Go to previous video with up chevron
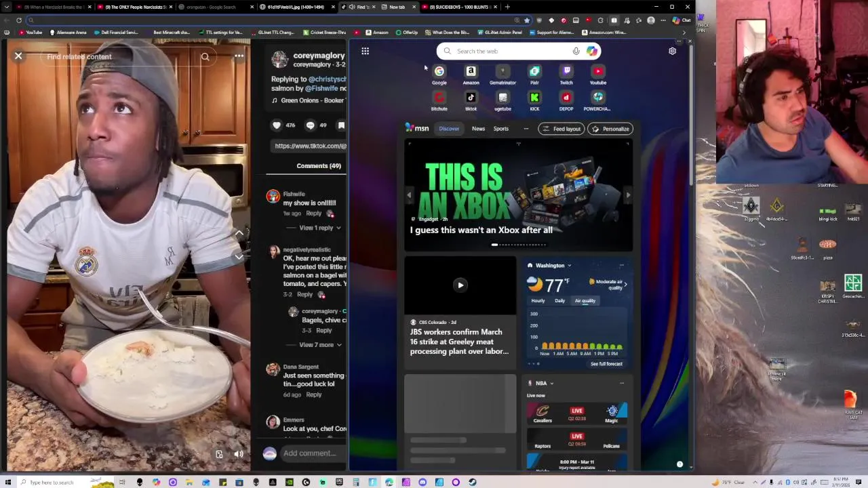 239,232
